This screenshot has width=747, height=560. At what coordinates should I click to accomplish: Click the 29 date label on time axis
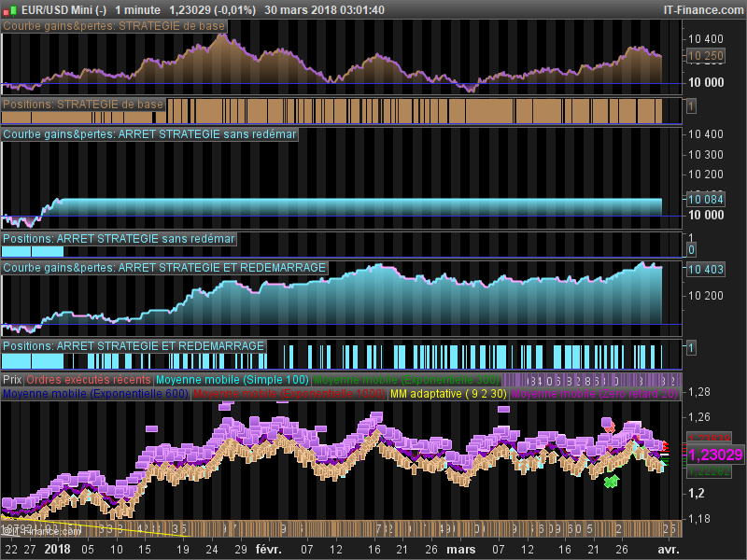(x=241, y=549)
